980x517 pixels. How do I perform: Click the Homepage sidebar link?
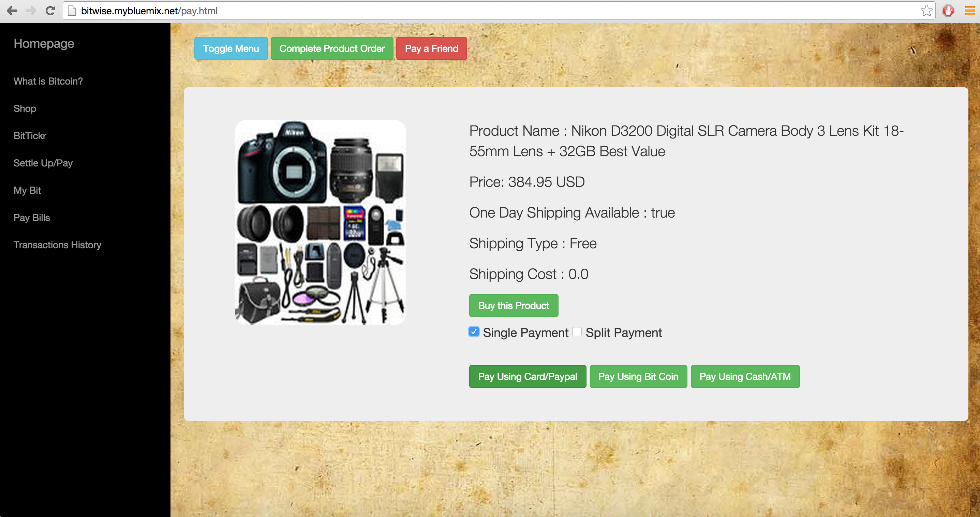44,43
